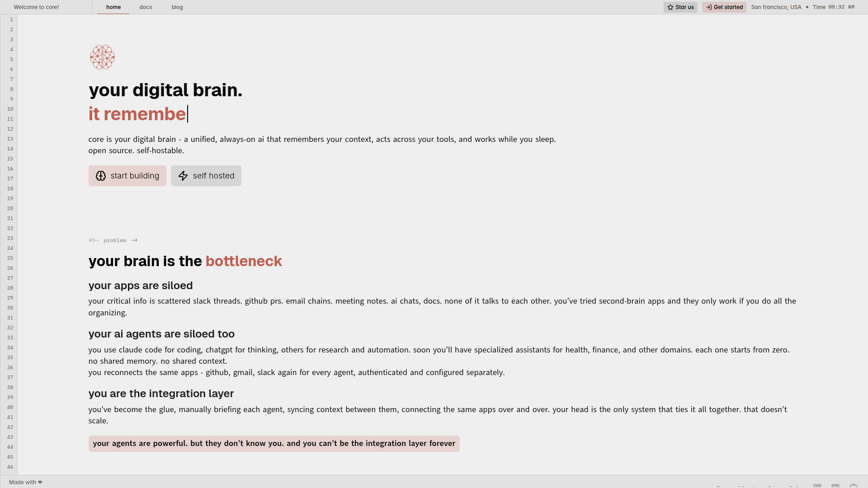Image resolution: width=868 pixels, height=488 pixels.
Task: Click line number 46 in the gutter
Action: tap(10, 467)
